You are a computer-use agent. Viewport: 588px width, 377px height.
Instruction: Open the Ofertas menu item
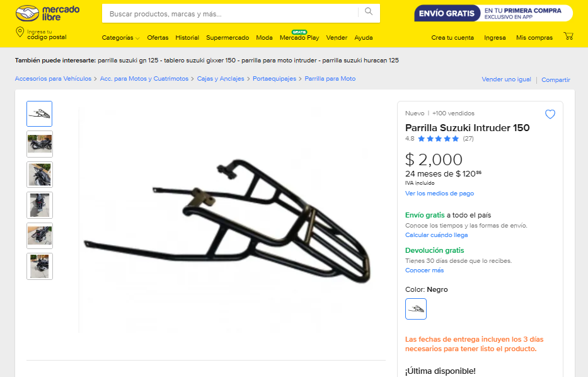(158, 38)
